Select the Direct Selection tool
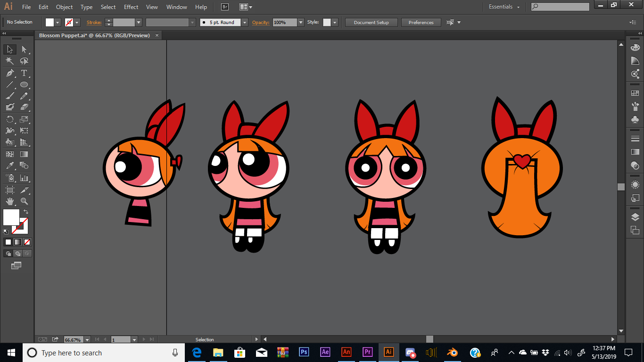Viewport: 644px width, 362px height. (x=24, y=49)
